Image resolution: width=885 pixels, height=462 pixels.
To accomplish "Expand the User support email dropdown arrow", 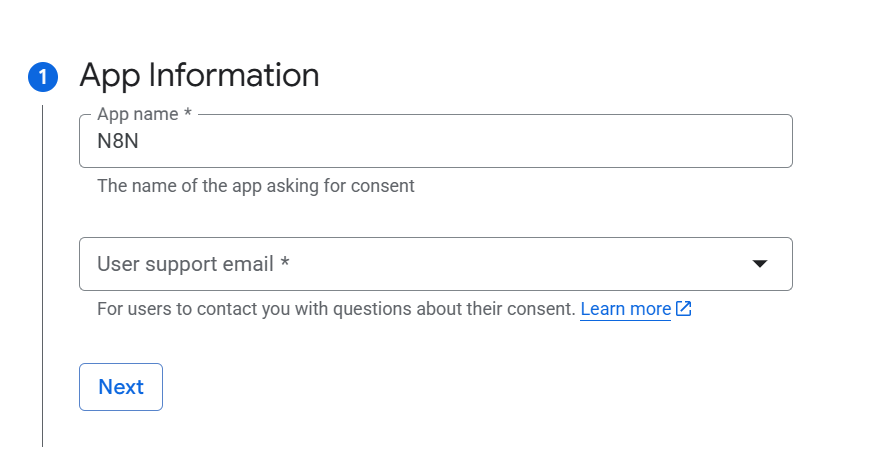I will tap(760, 264).
